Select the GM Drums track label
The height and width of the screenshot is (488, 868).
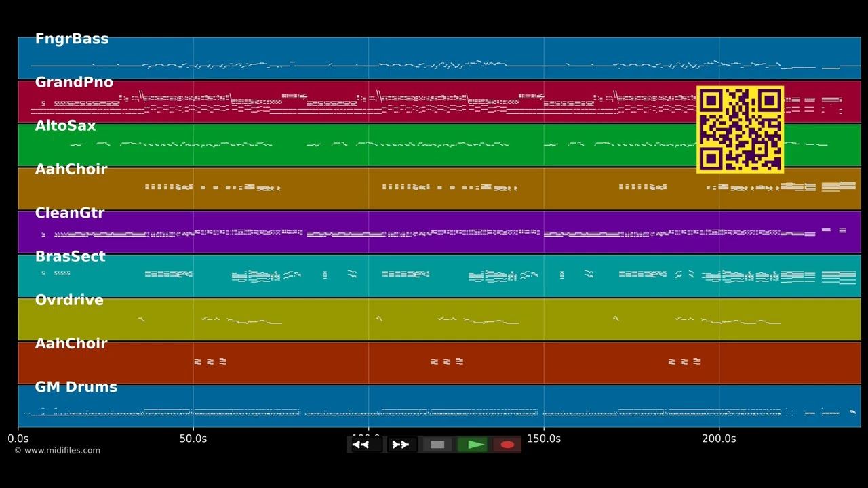76,387
